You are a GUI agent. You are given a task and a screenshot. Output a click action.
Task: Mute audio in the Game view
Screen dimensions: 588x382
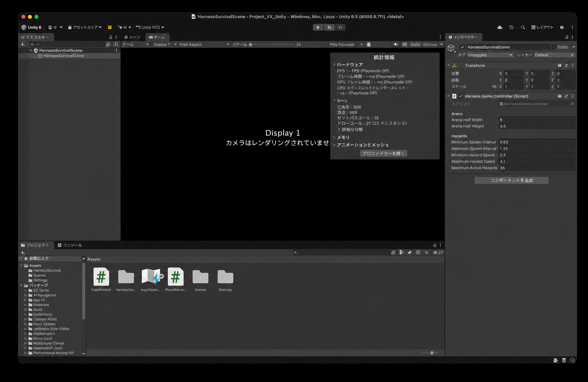(396, 44)
